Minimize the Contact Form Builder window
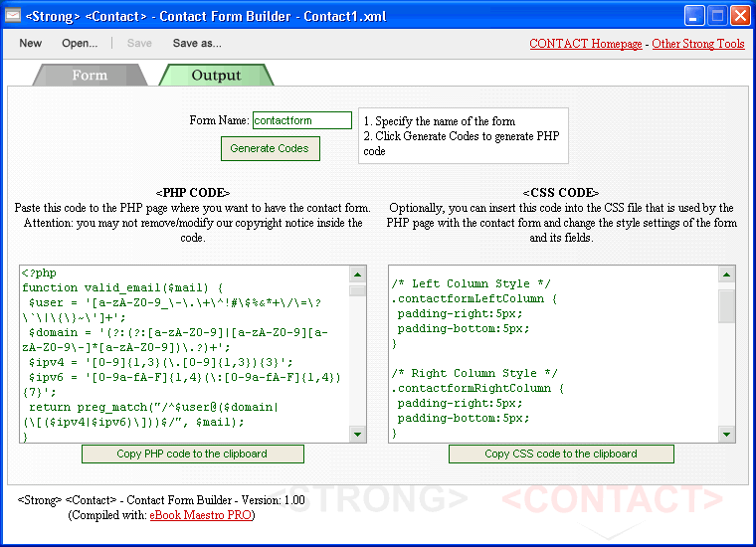Viewport: 756px width, 547px height. (x=694, y=16)
